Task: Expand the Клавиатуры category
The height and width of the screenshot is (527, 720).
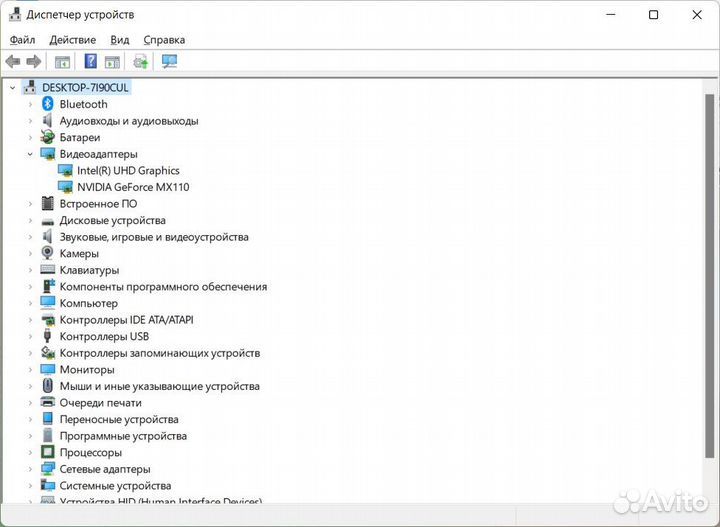Action: [x=30, y=269]
